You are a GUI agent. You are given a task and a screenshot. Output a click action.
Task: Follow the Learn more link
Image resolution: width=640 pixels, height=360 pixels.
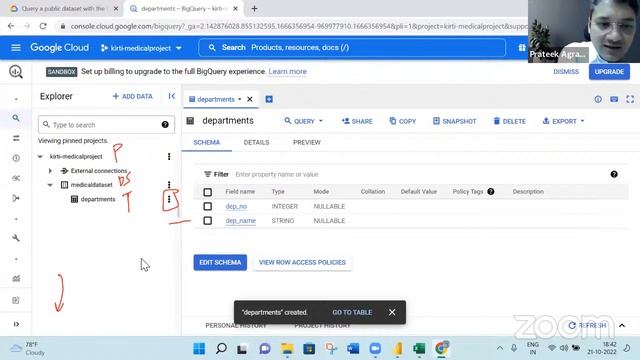pyautogui.click(x=287, y=71)
